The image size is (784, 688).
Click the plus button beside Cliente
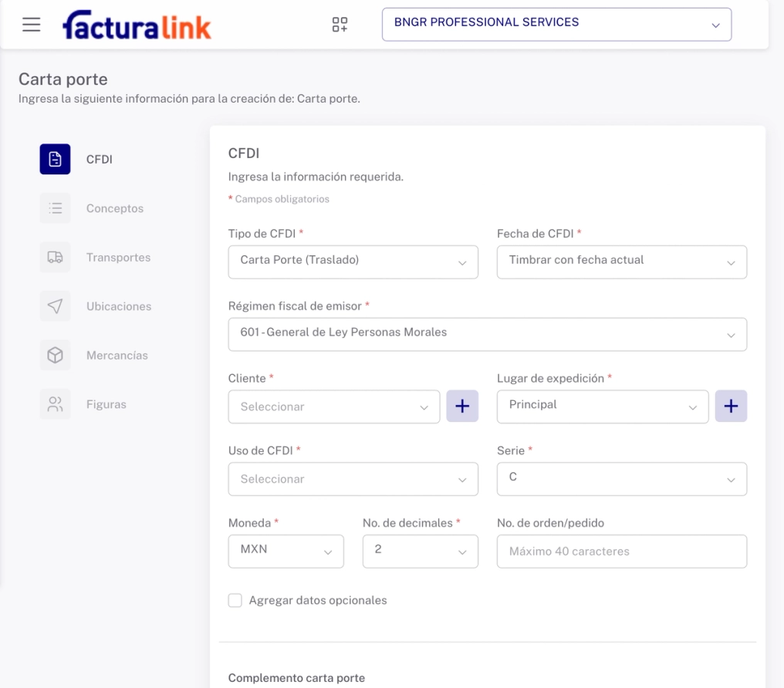[462, 406]
